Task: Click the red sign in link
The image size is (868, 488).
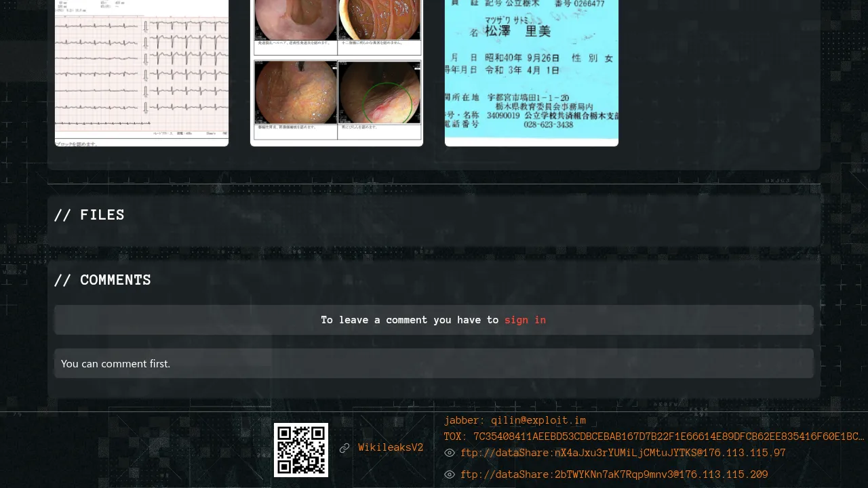Action: 525,320
